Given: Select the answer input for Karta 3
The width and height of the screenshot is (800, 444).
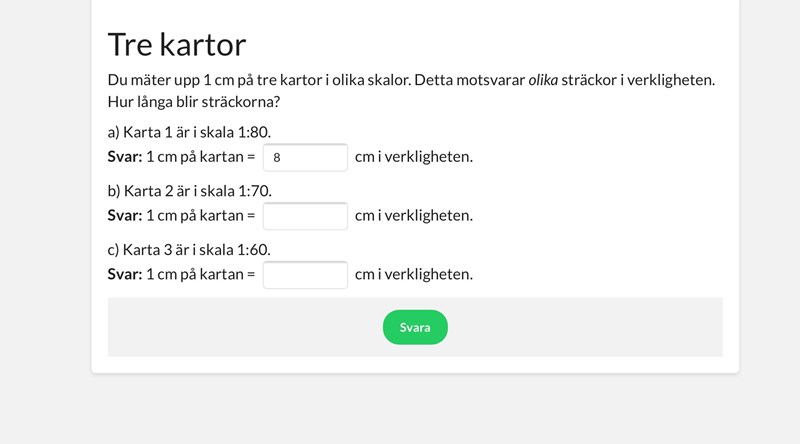Looking at the screenshot, I should click(x=305, y=274).
